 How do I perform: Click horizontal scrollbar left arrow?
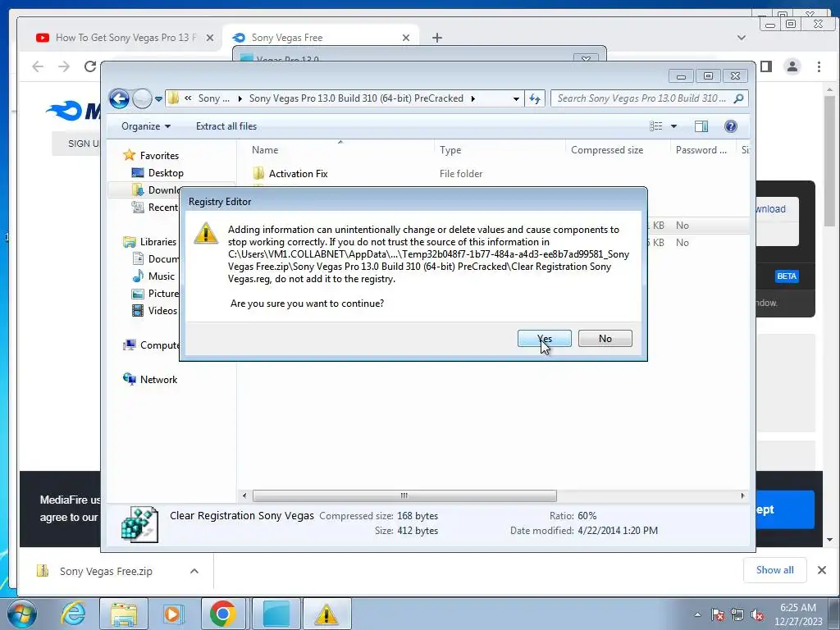(244, 496)
